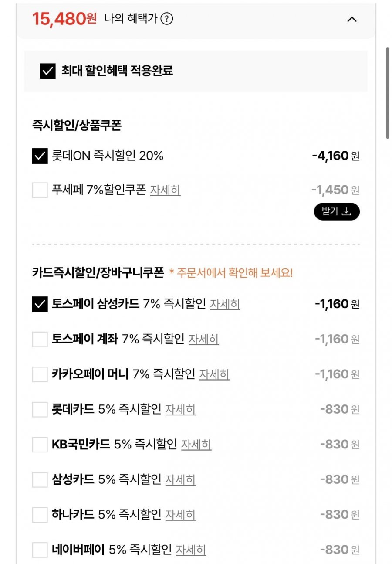Enable KB국민카드 5% 즉시할인 checkbox

tap(40, 445)
